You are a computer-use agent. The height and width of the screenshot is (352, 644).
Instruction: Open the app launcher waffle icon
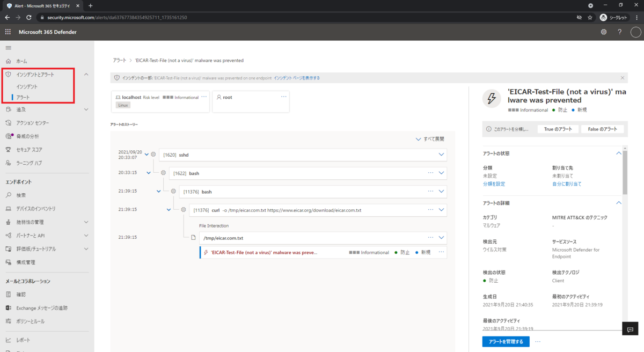pos(8,32)
